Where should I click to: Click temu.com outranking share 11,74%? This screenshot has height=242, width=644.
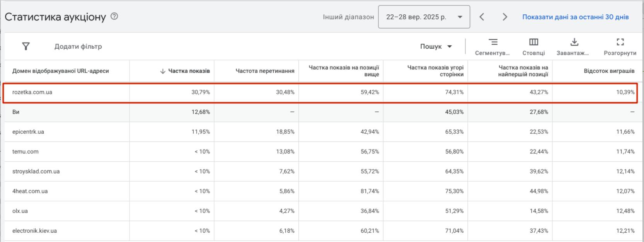coord(625,152)
